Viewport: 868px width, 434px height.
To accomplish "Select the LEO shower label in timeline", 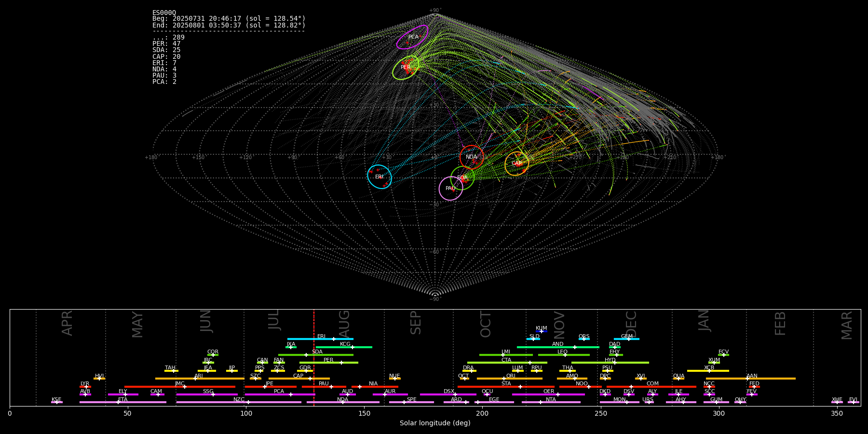I will [x=563, y=352].
